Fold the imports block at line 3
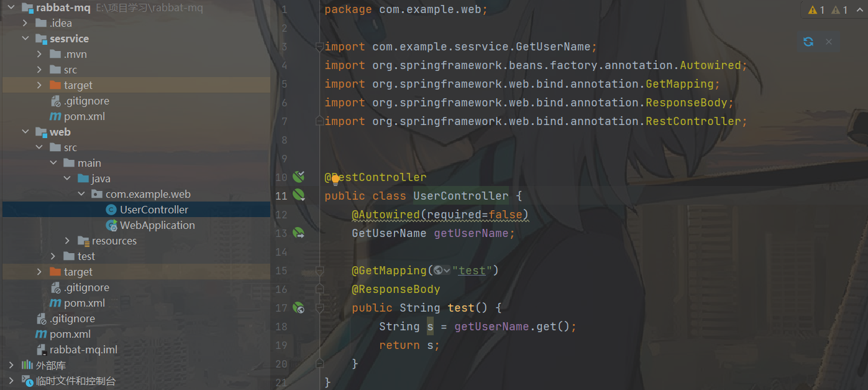868x390 pixels. point(319,47)
